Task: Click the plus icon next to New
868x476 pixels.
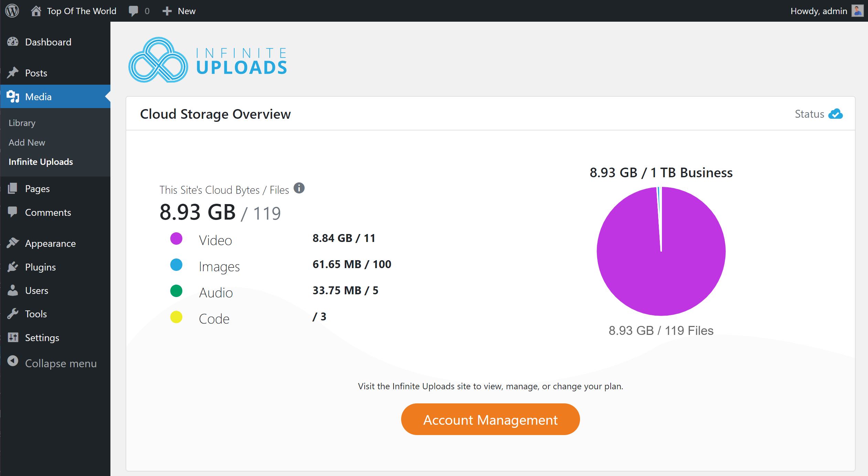Action: click(167, 11)
